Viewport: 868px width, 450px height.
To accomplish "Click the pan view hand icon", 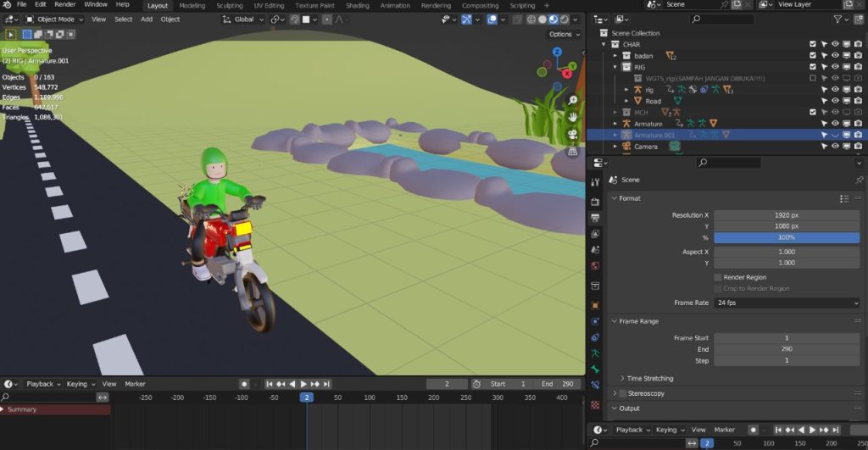I will (x=573, y=117).
